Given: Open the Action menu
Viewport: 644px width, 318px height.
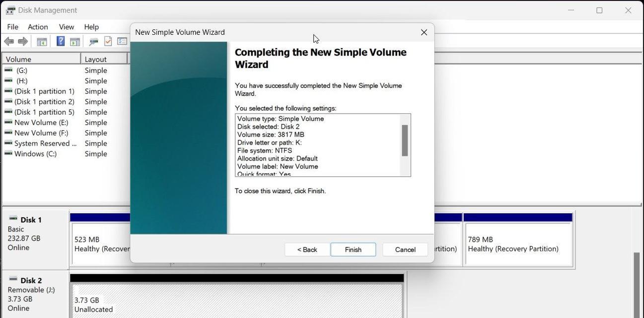Looking at the screenshot, I should click(x=38, y=27).
